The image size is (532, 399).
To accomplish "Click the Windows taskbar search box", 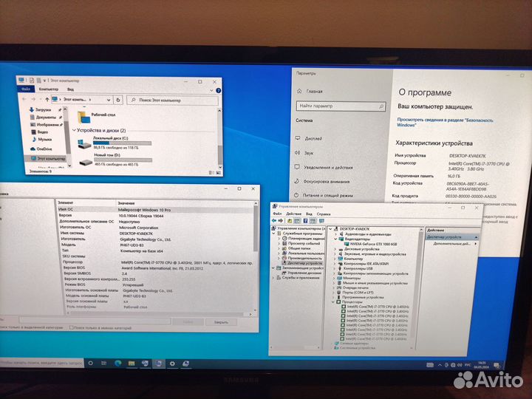I will pos(41,363).
